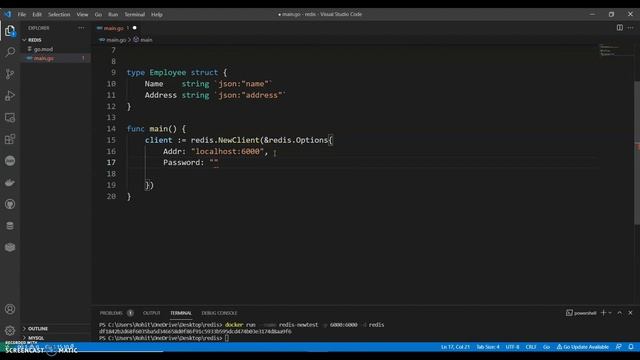Click the editor vertical scrollbar
Screen dimensions: 640x360
637,153
